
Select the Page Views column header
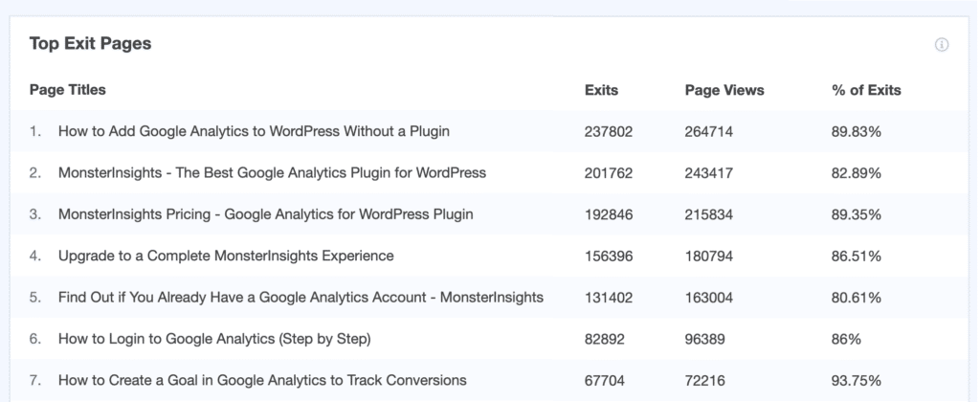[724, 90]
